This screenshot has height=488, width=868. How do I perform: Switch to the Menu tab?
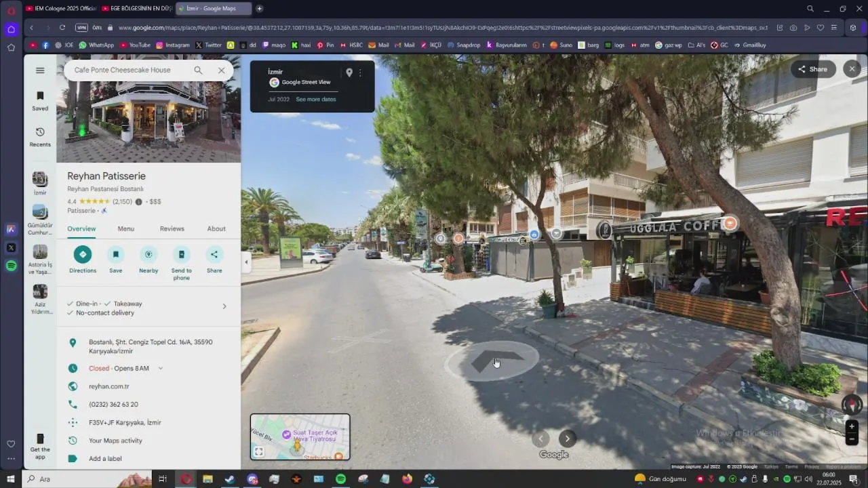click(125, 229)
